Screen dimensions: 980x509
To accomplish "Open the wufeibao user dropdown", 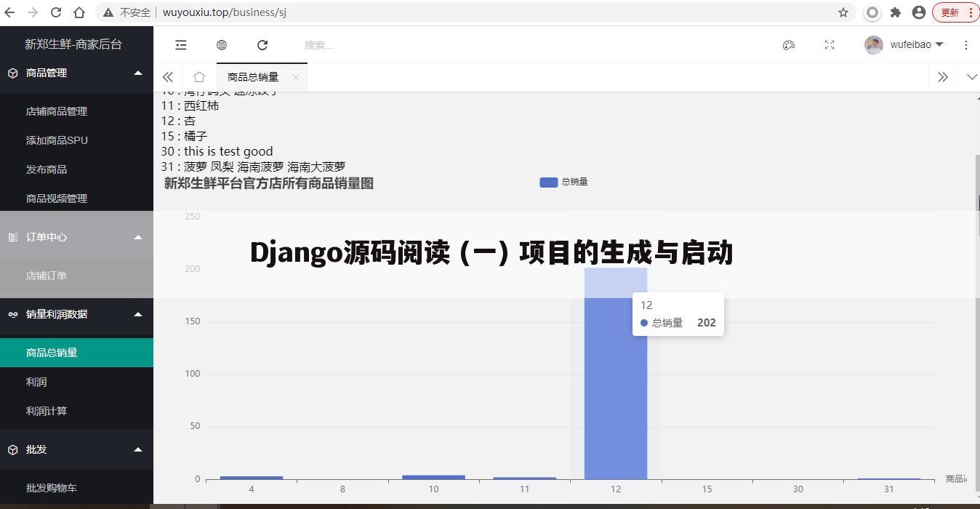I will 904,44.
